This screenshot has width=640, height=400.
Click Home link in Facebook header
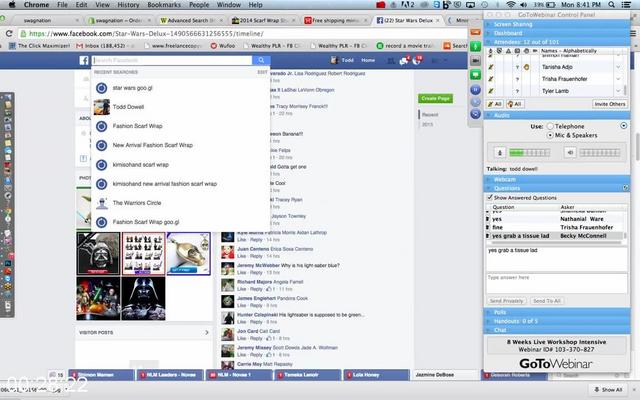(368, 60)
